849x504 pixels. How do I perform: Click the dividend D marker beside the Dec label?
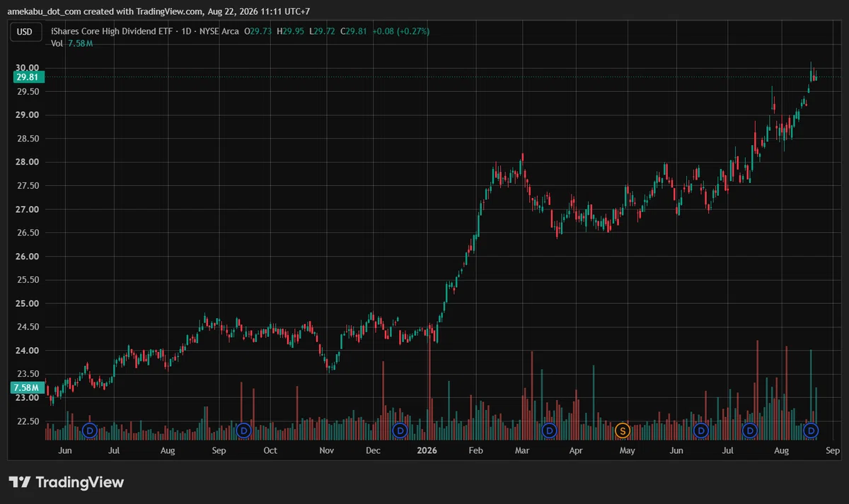click(400, 430)
